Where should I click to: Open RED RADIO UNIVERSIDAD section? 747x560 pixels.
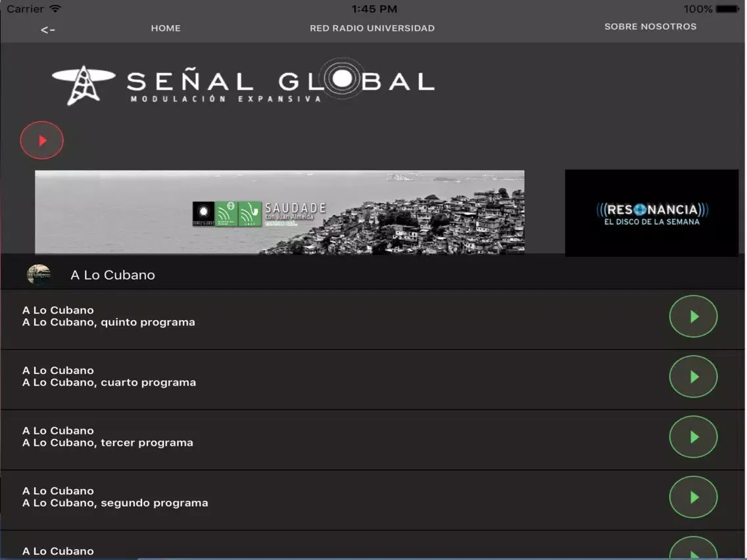tap(372, 28)
